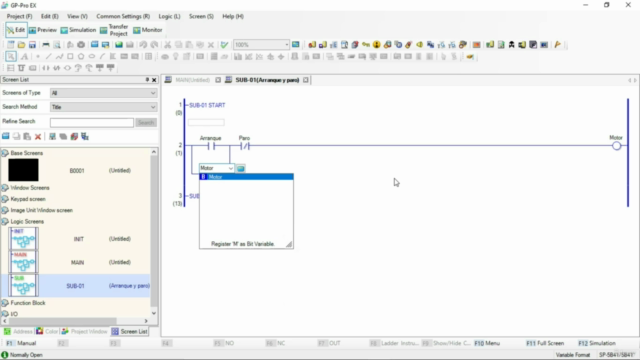Select the Polyline drawing tool
The height and width of the screenshot is (360, 640).
pos(59,56)
